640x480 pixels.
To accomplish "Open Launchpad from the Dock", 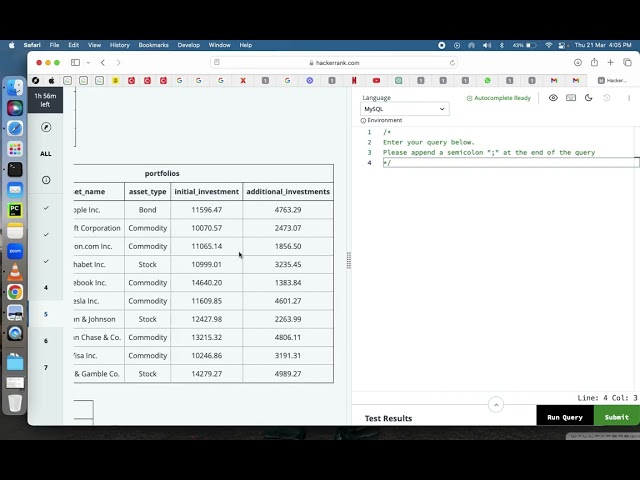I will point(15,149).
